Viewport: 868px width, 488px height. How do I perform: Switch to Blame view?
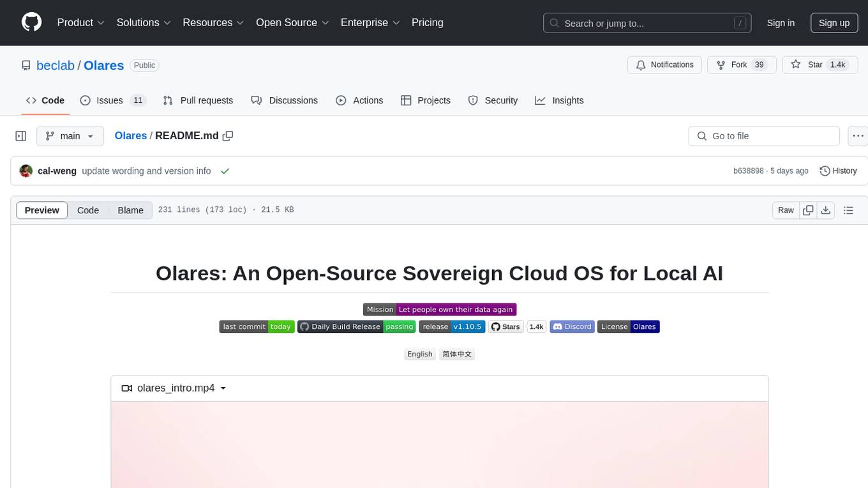130,210
